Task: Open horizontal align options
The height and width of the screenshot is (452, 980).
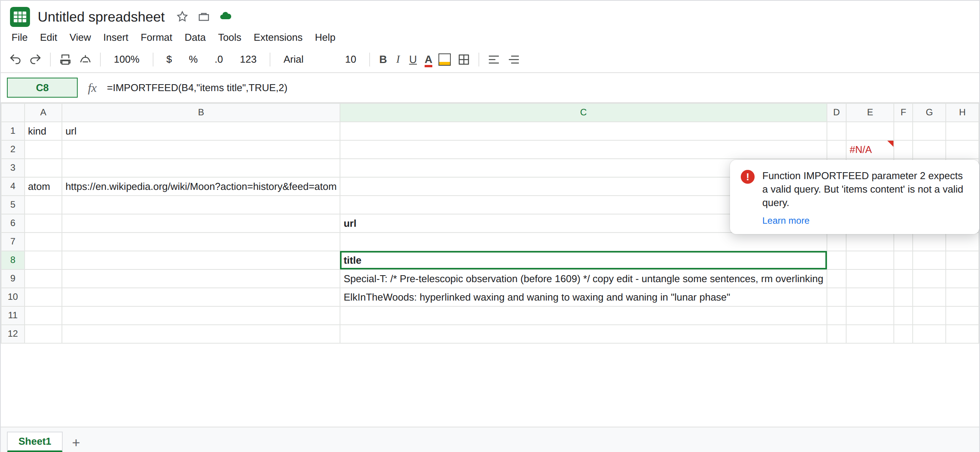Action: tap(494, 60)
